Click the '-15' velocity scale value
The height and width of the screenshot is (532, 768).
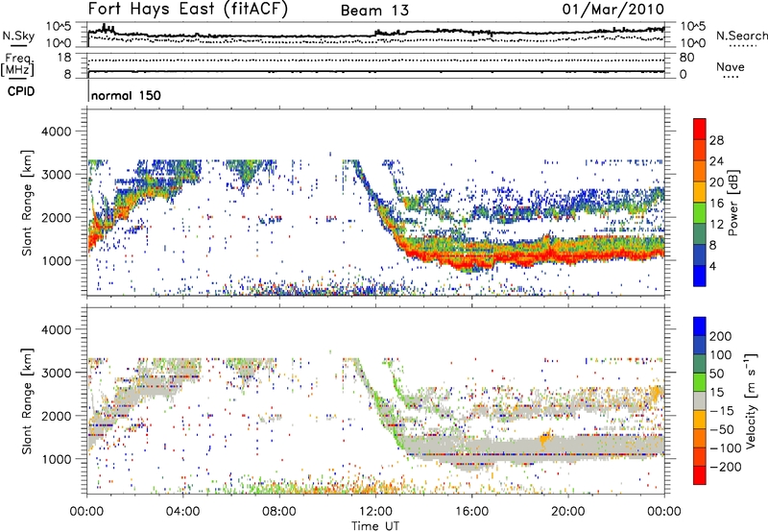coord(721,411)
